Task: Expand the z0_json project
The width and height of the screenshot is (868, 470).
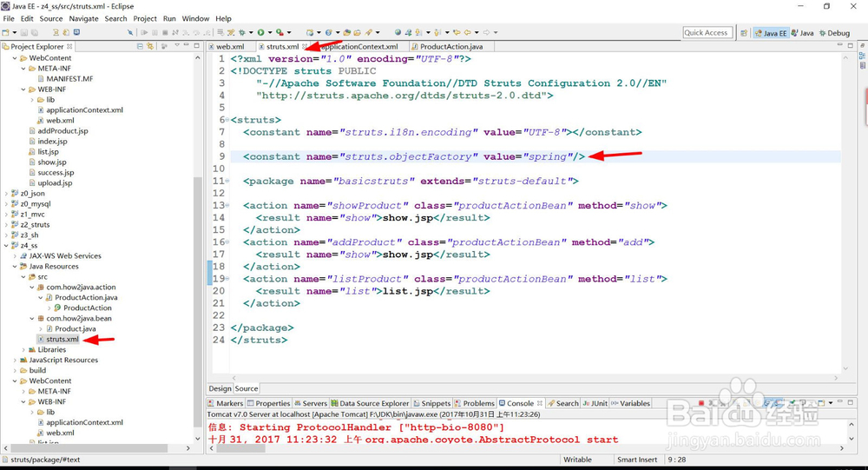Action: [7, 194]
